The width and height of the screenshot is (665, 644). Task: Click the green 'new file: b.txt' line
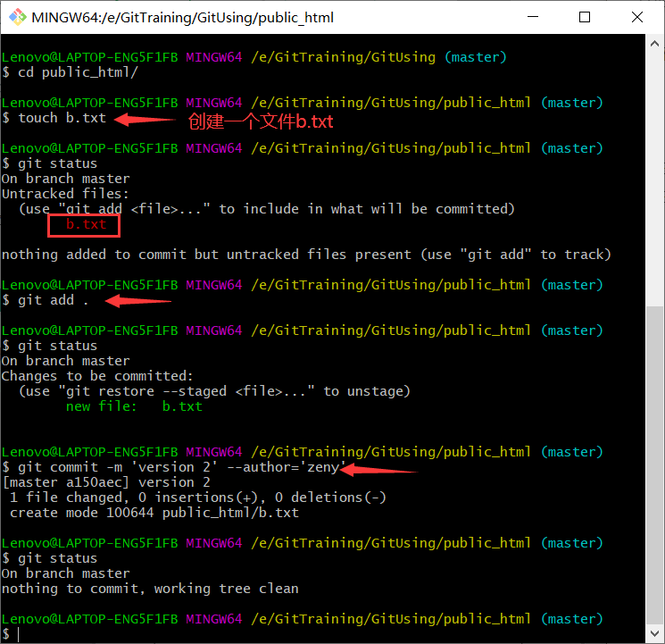[134, 406]
